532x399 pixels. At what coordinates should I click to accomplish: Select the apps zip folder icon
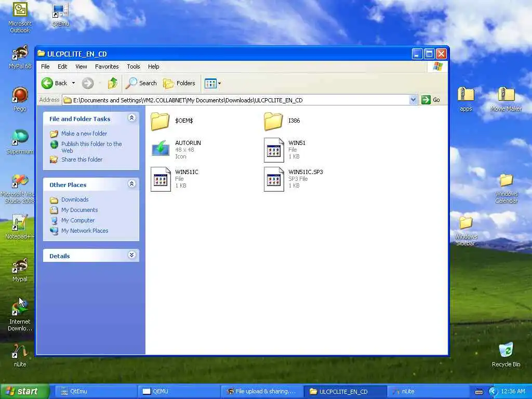click(465, 99)
